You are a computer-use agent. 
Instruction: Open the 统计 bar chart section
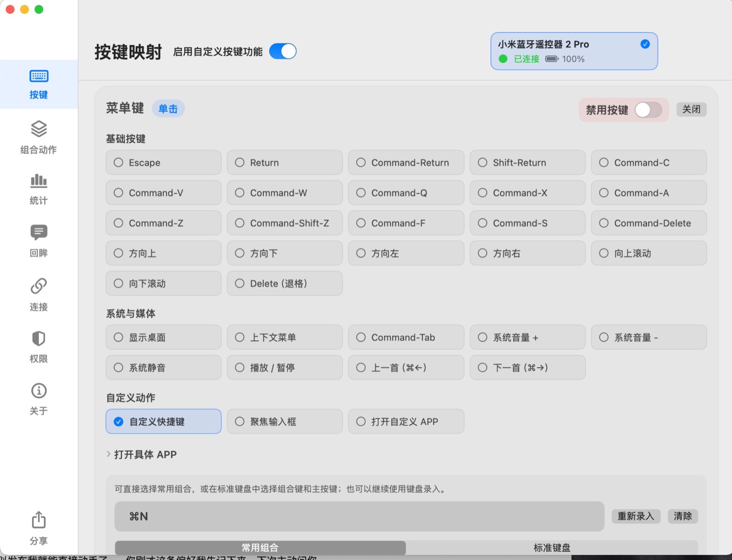(39, 189)
